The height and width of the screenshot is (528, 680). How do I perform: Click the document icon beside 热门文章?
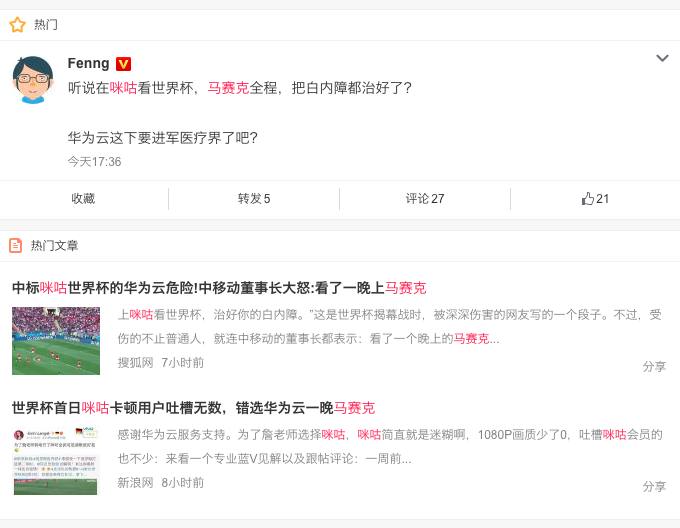coord(16,245)
